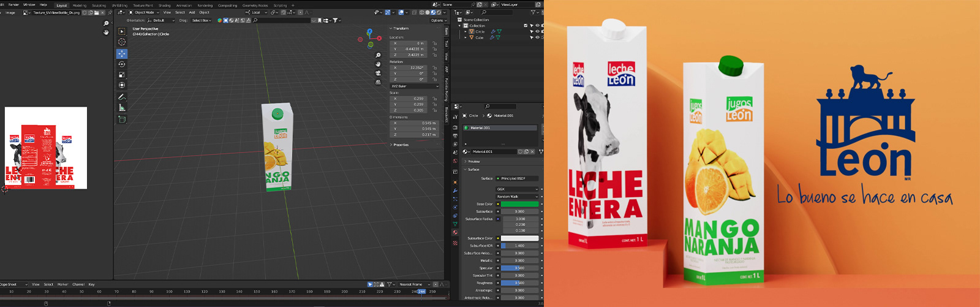The height and width of the screenshot is (307, 980).
Task: Click the navigation gizmo Z axis
Action: [370, 31]
